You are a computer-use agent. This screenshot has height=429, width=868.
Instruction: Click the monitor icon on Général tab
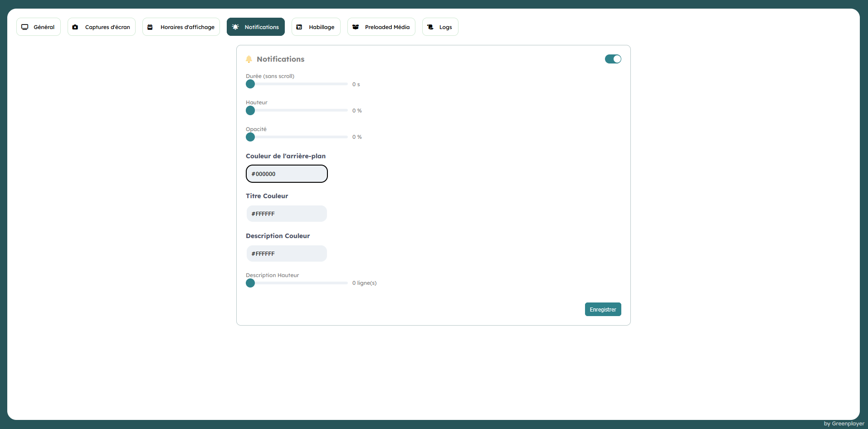25,27
